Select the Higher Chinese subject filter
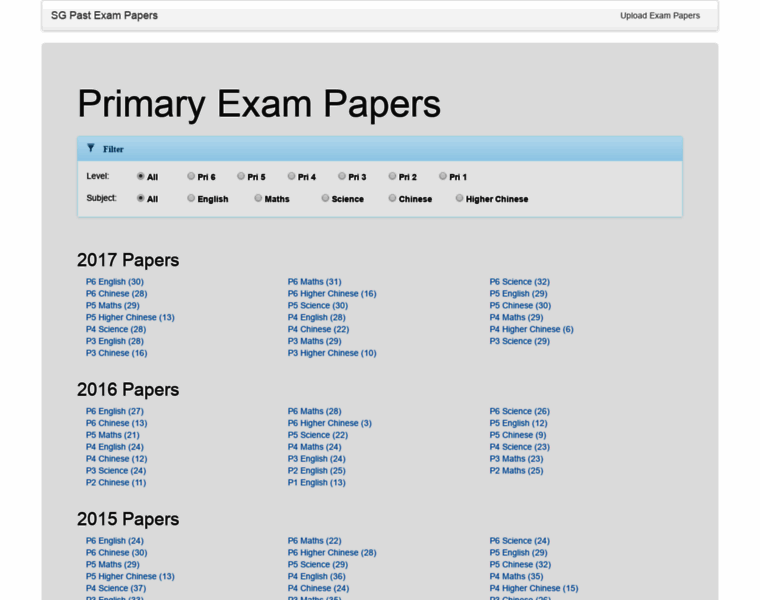Image resolution: width=760 pixels, height=600 pixels. (x=460, y=198)
